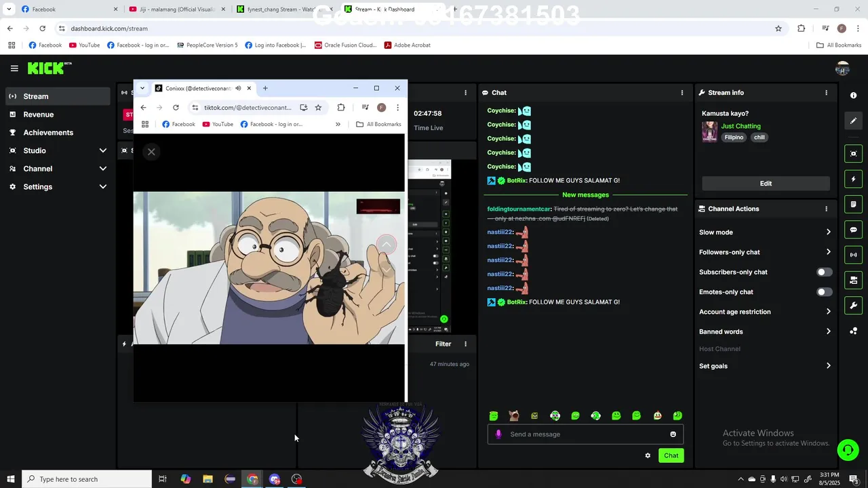Click the Windows Start button

[10, 479]
